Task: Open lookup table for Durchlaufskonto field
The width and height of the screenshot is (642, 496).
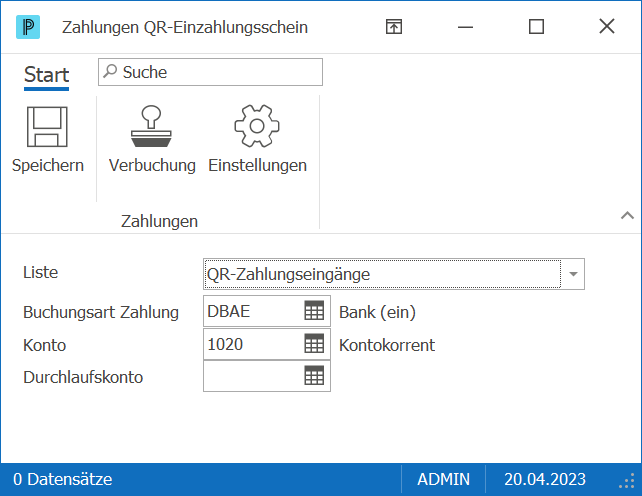Action: point(314,376)
